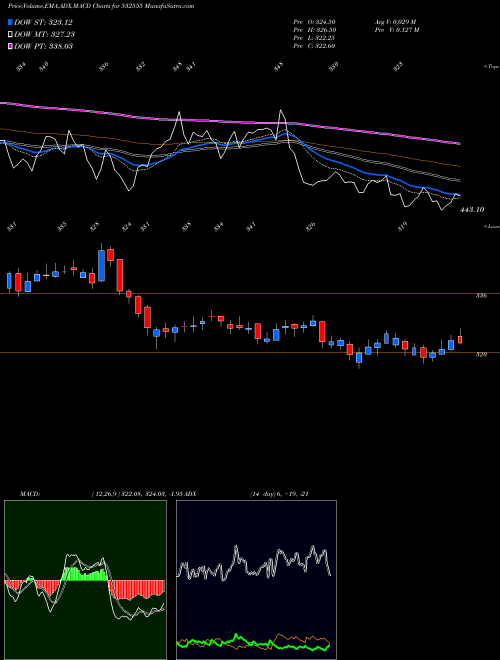Click the 332 label in tops row
This screenshot has height=660, width=500.
pos(141,67)
